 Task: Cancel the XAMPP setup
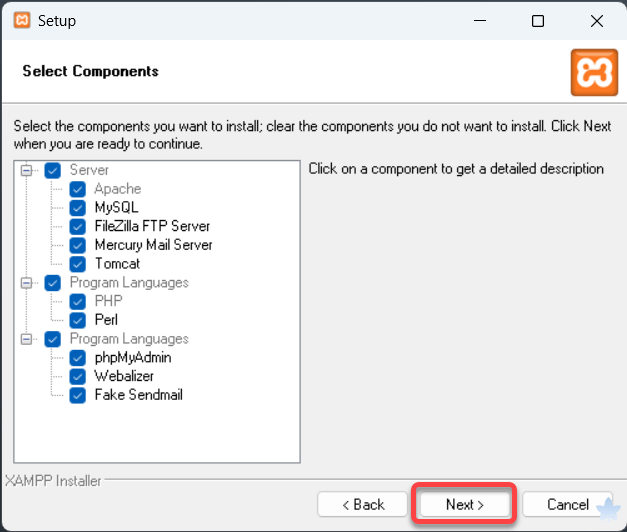[x=567, y=504]
